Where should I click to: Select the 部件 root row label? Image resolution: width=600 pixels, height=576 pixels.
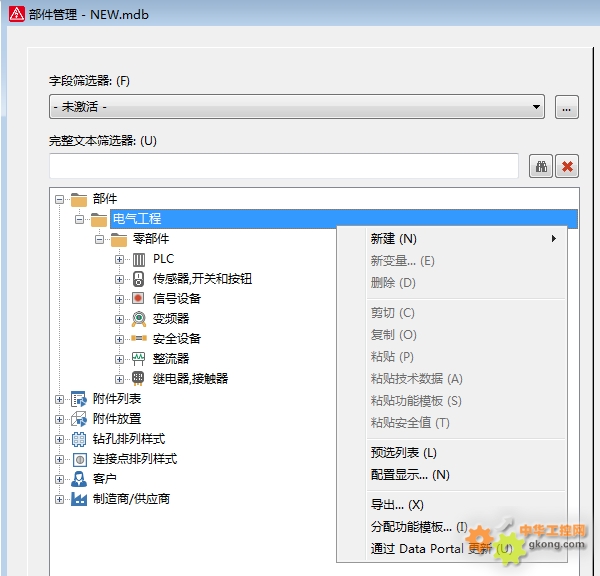click(x=105, y=199)
